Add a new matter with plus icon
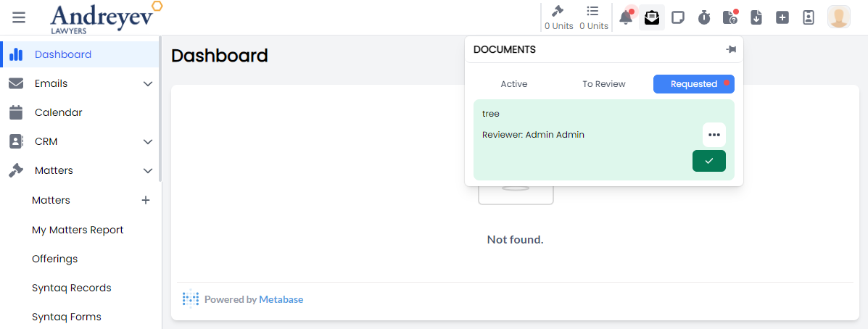 pyautogui.click(x=145, y=200)
